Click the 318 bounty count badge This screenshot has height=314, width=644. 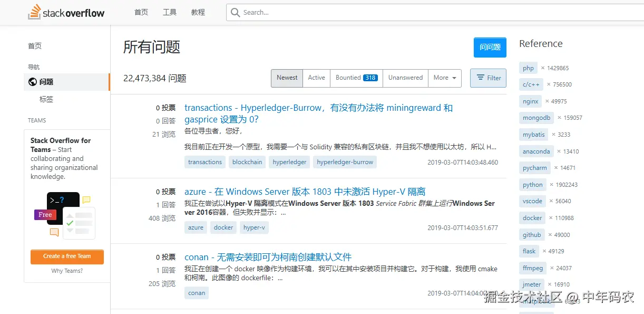(370, 78)
